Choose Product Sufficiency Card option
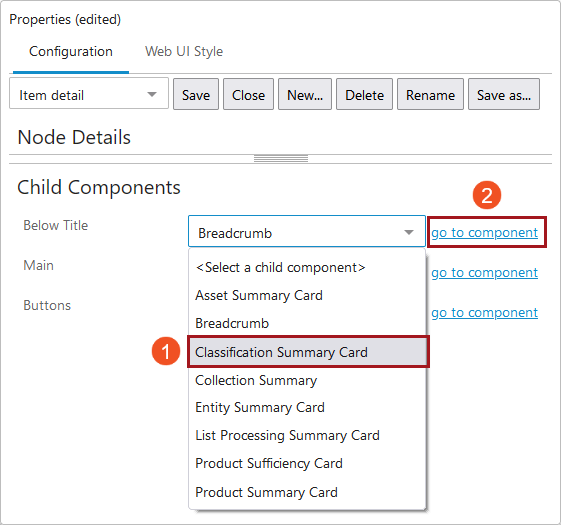The image size is (561, 525). [307, 463]
